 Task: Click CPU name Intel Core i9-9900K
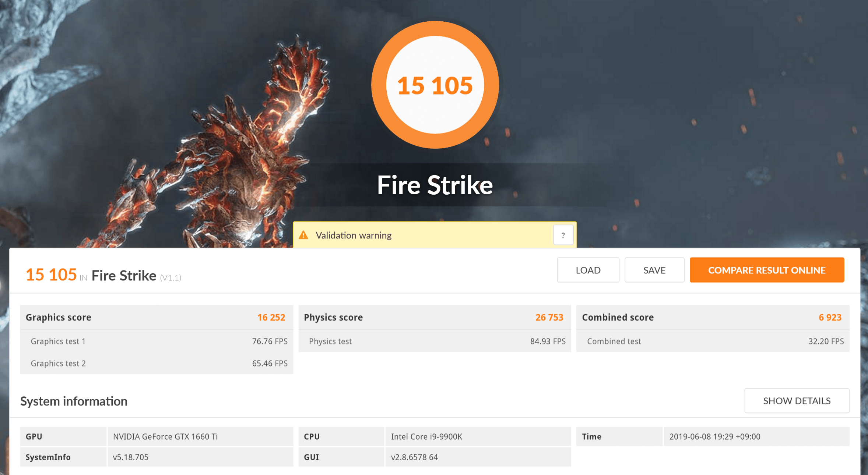click(426, 436)
